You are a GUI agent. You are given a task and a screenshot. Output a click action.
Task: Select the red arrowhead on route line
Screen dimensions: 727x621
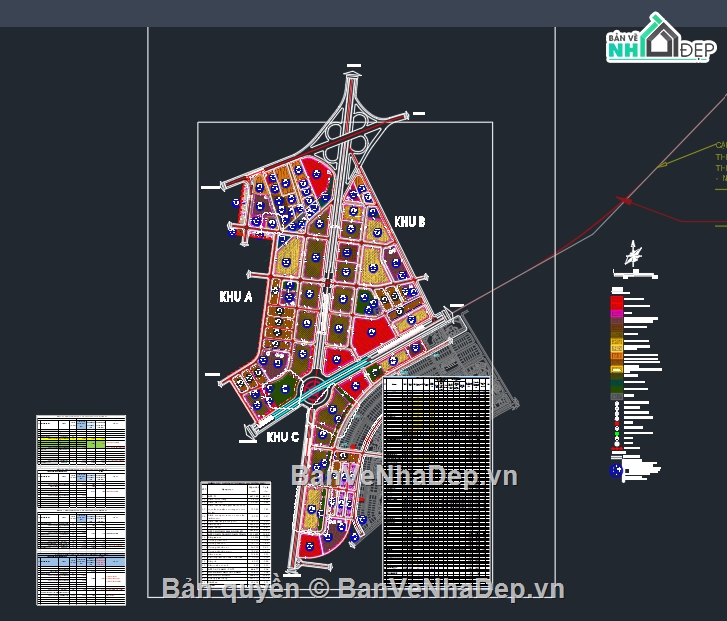point(625,200)
